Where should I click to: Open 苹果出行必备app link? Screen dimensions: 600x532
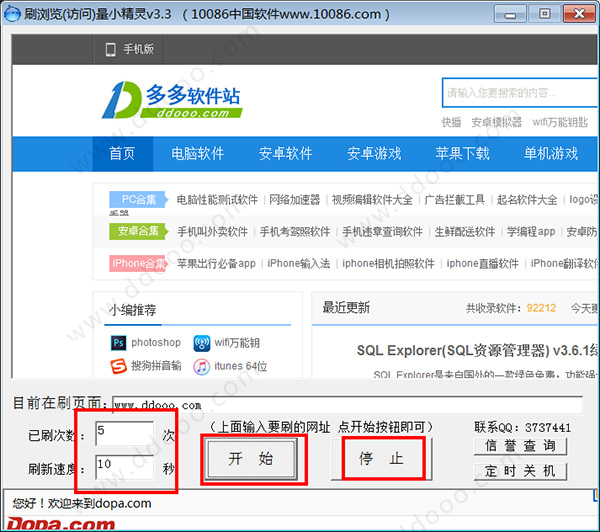point(216,264)
